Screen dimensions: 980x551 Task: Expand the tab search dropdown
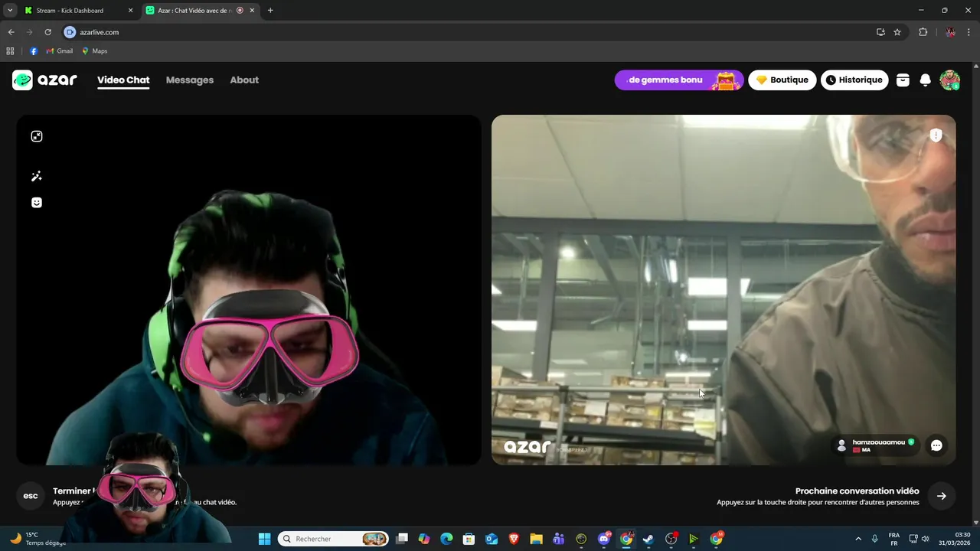[10, 11]
